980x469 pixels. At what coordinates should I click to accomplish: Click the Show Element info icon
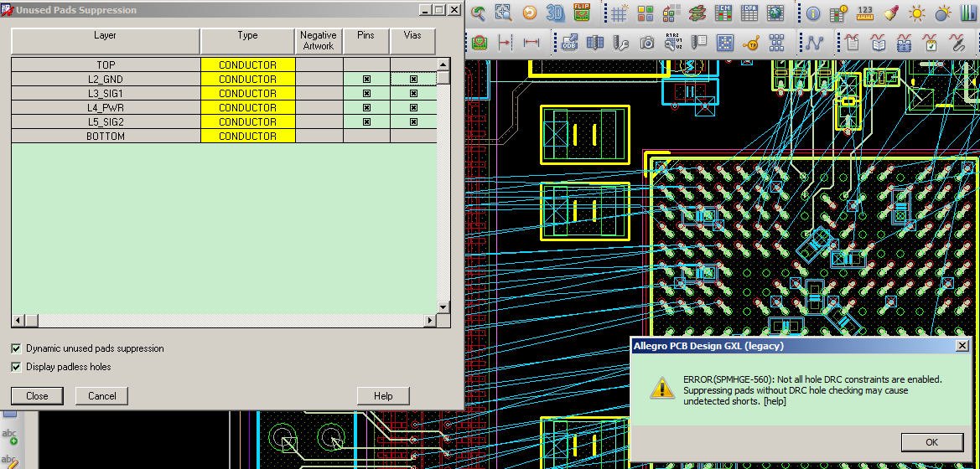(x=813, y=13)
